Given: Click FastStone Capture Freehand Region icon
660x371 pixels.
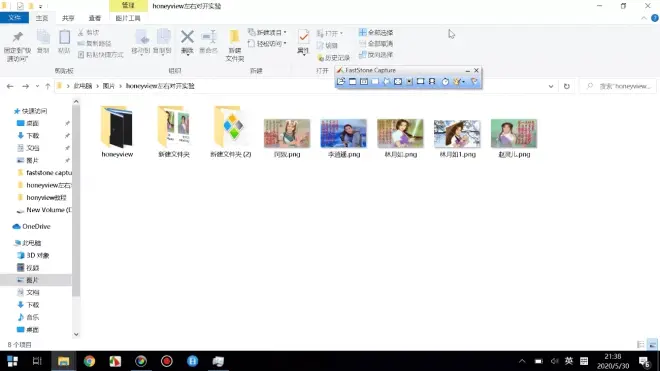Looking at the screenshot, I should point(386,82).
